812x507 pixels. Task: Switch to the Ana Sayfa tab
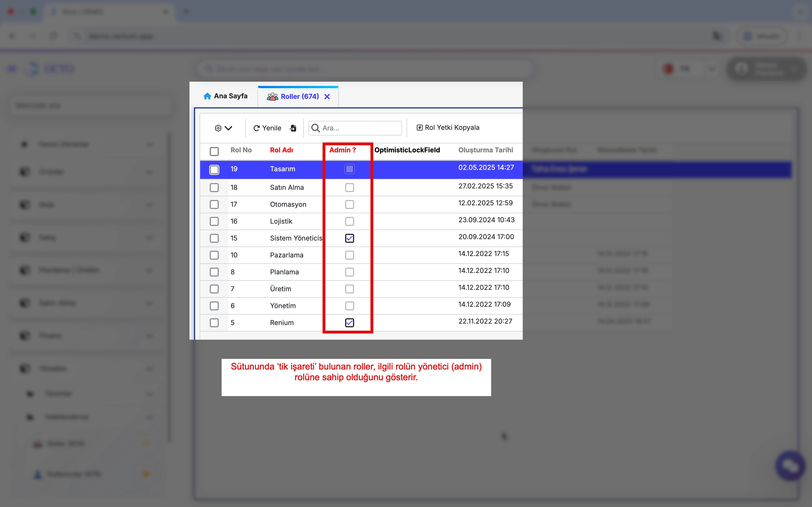(x=231, y=96)
